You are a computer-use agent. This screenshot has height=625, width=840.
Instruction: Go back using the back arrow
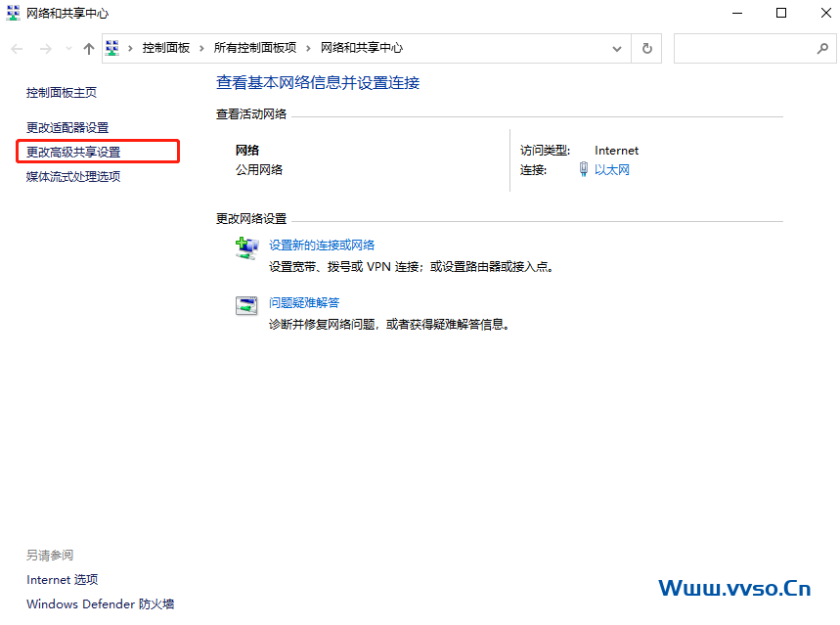(x=18, y=49)
